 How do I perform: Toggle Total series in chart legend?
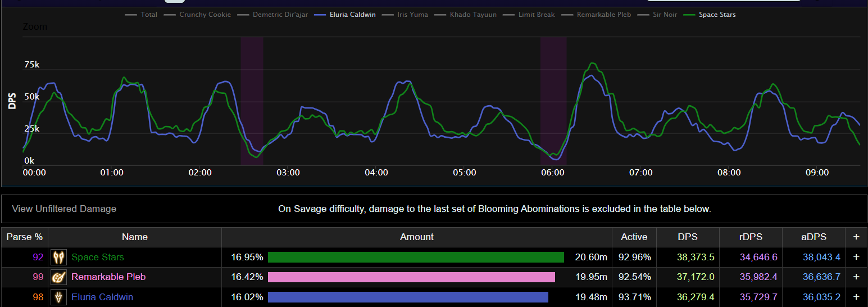(x=141, y=15)
